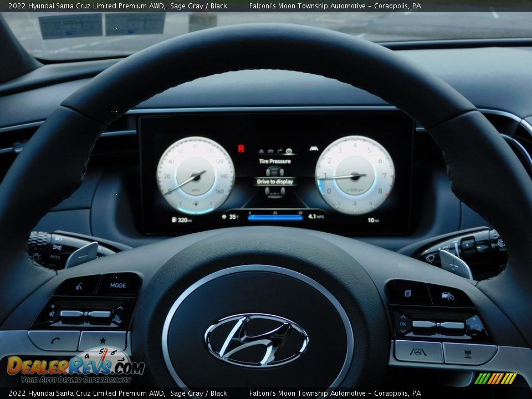Tap the MPH speedometer dial
Viewport: 532px width, 399px height.
click(196, 176)
